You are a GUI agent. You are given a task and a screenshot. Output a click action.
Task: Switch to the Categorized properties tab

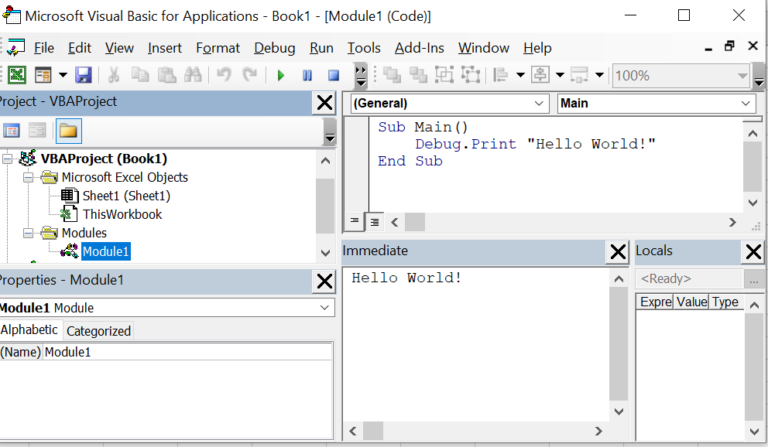(98, 331)
